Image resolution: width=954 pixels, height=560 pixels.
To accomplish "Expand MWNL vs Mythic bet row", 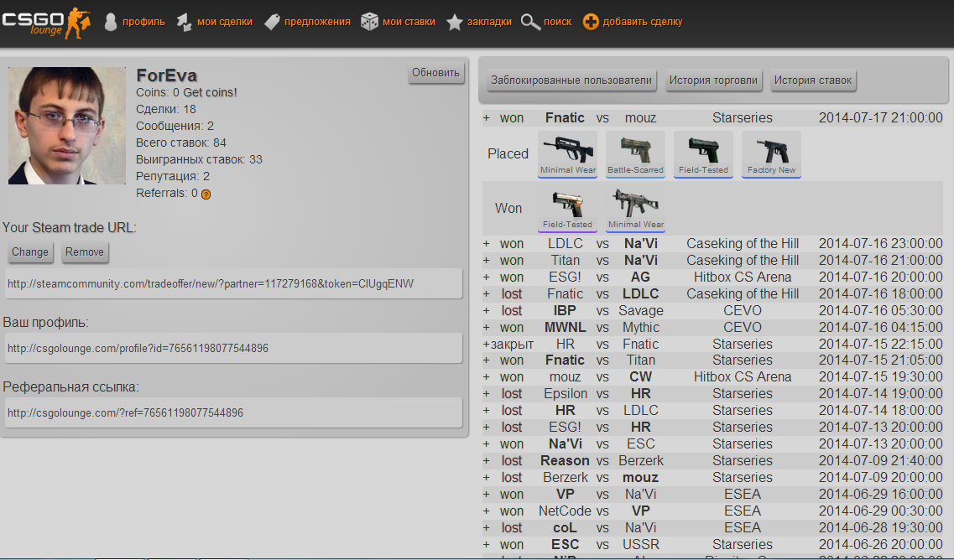I will 486,328.
